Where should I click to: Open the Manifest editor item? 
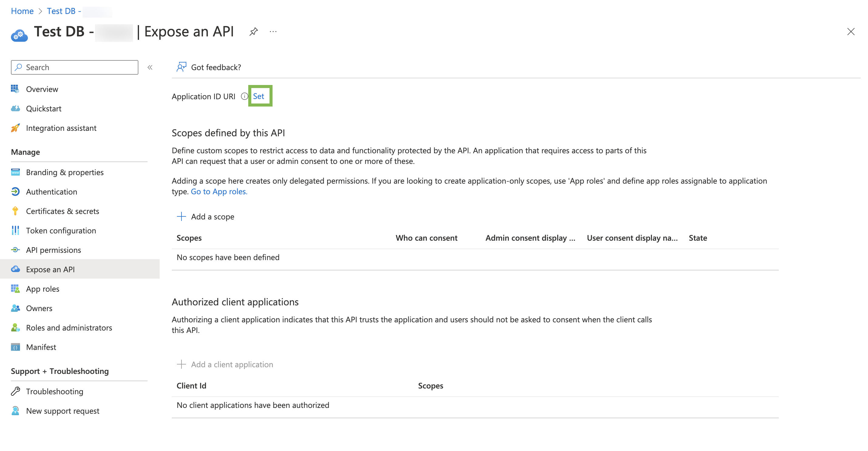(x=41, y=347)
